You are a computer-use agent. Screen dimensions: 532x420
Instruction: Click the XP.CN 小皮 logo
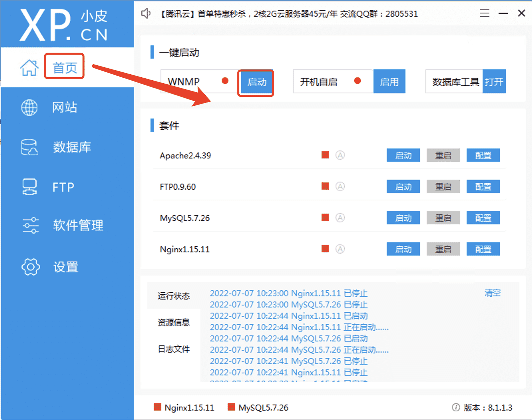pos(64,25)
